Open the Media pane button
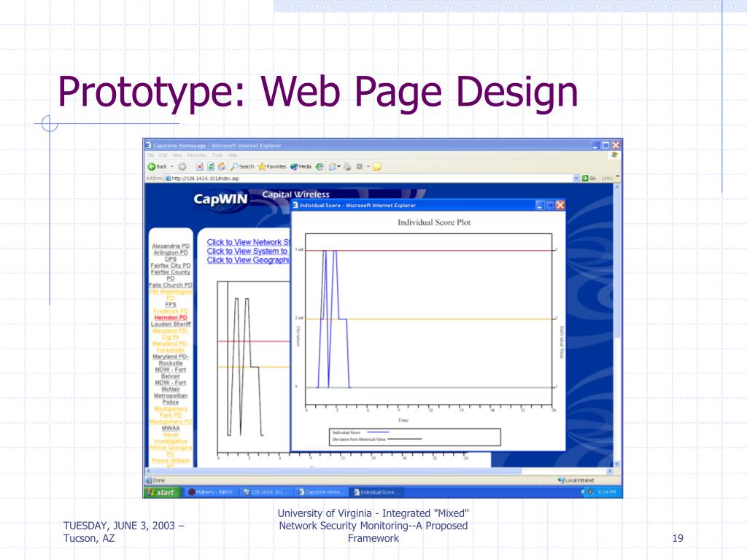Viewport: 747px width, 560px height. [301, 167]
